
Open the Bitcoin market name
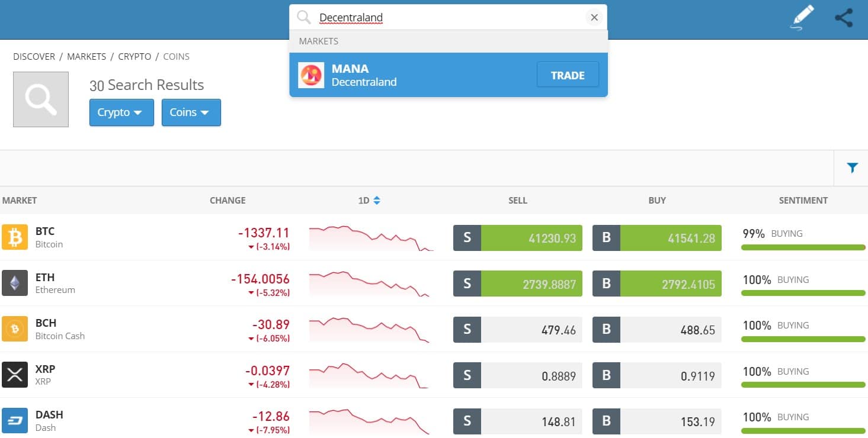(49, 244)
